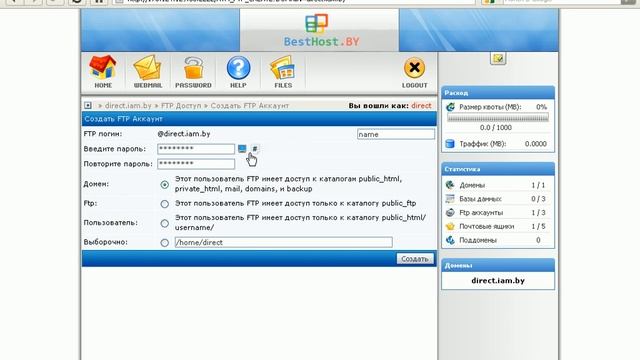This screenshot has height=360, width=640.
Task: Click the Почтовые ящики icon
Action: pos(450,226)
